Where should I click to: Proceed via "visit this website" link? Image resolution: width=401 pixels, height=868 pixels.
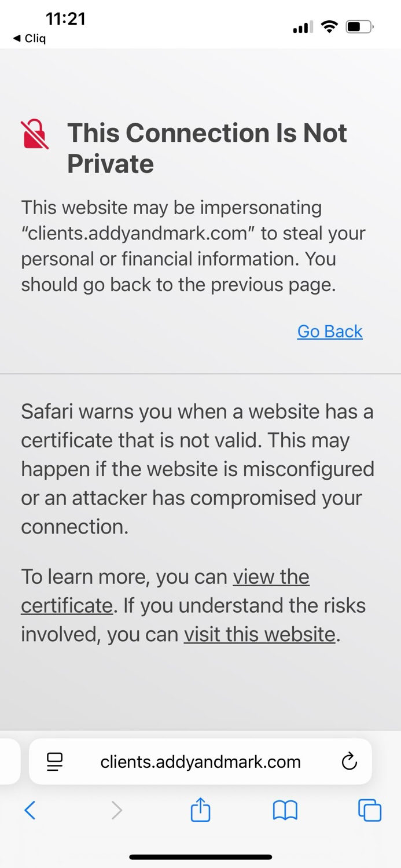259,634
